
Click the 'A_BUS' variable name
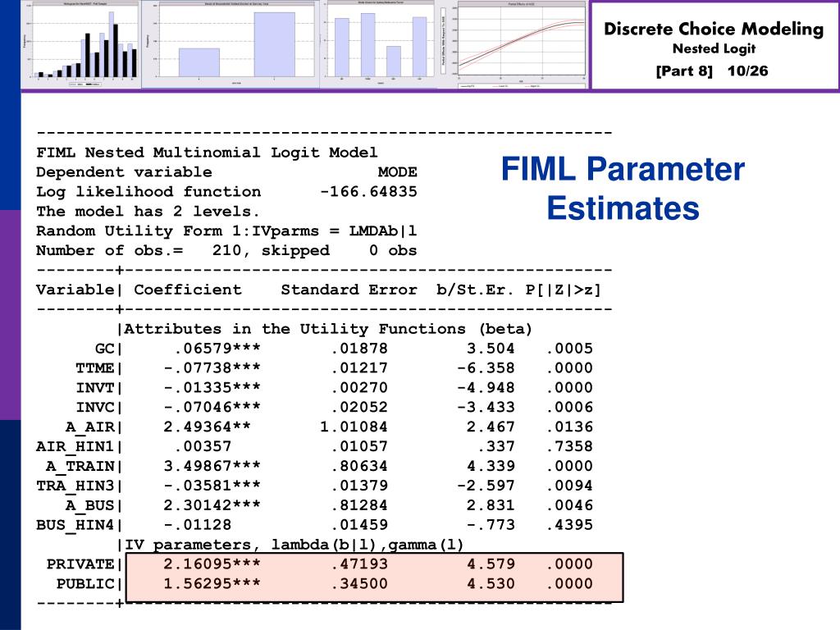click(90, 505)
